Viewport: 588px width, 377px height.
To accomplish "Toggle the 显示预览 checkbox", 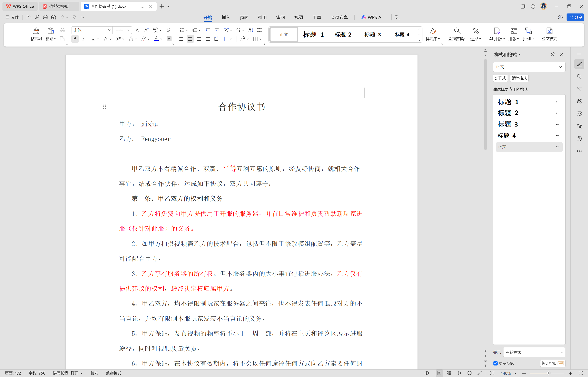I will [496, 363].
